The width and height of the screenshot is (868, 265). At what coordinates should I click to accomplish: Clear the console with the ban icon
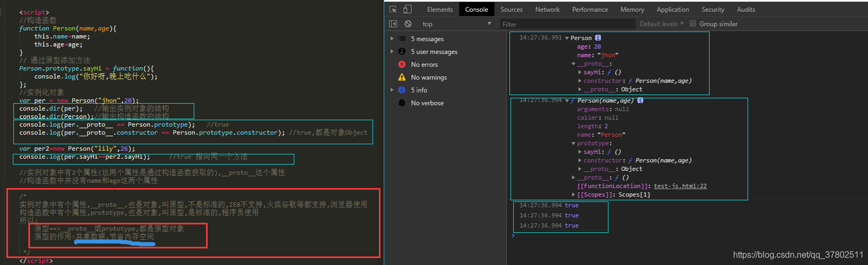[x=408, y=24]
